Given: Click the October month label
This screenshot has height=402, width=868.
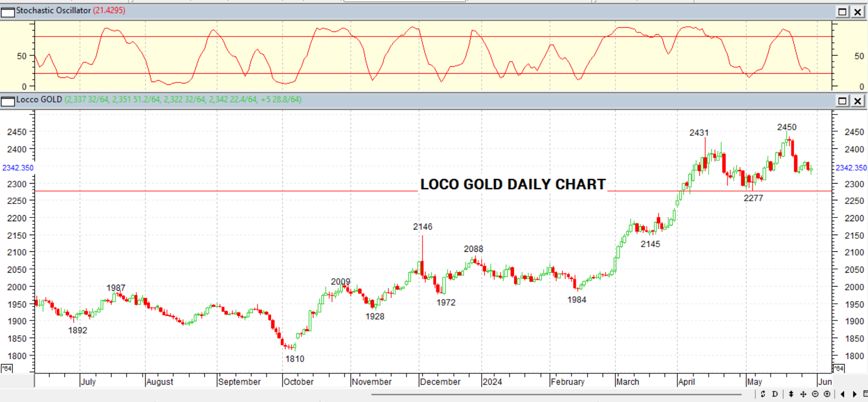Looking at the screenshot, I should point(298,382).
